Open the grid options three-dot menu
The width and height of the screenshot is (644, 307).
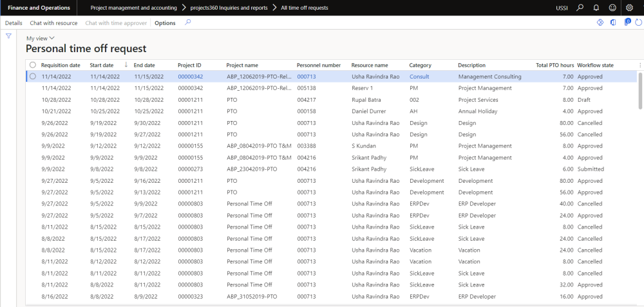[x=639, y=65]
